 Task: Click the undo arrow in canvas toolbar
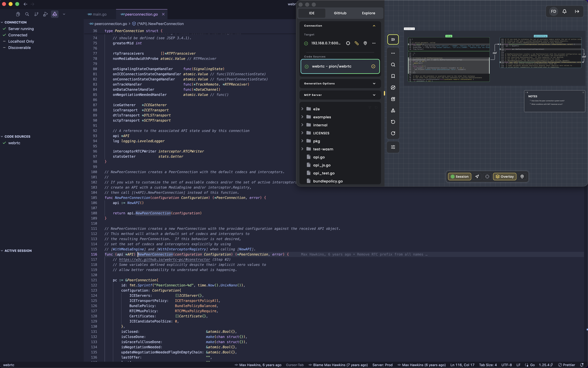[x=393, y=122]
